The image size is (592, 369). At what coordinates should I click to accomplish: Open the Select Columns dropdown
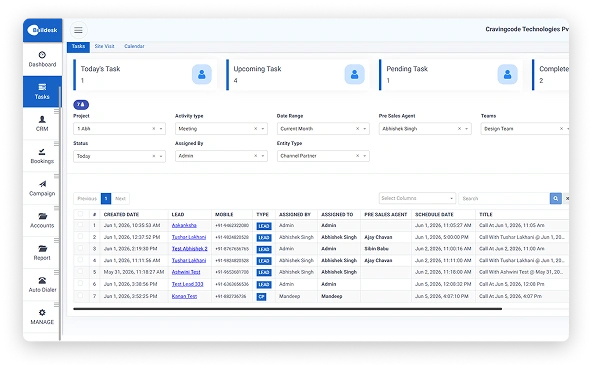click(417, 198)
